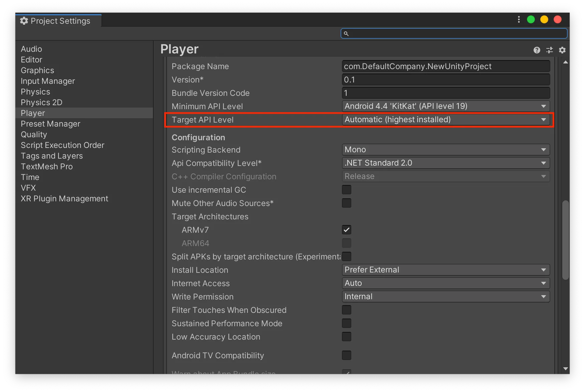The width and height of the screenshot is (585, 392).
Task: Open the gear menu in the Player header
Action: 562,50
